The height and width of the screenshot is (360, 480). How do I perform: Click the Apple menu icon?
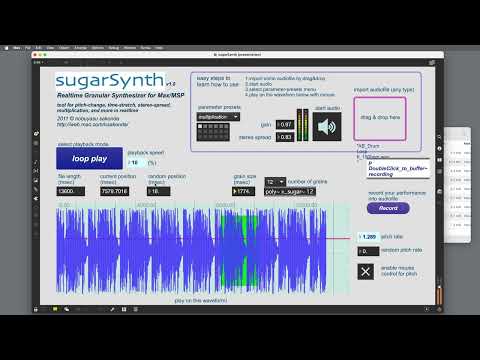6,48
